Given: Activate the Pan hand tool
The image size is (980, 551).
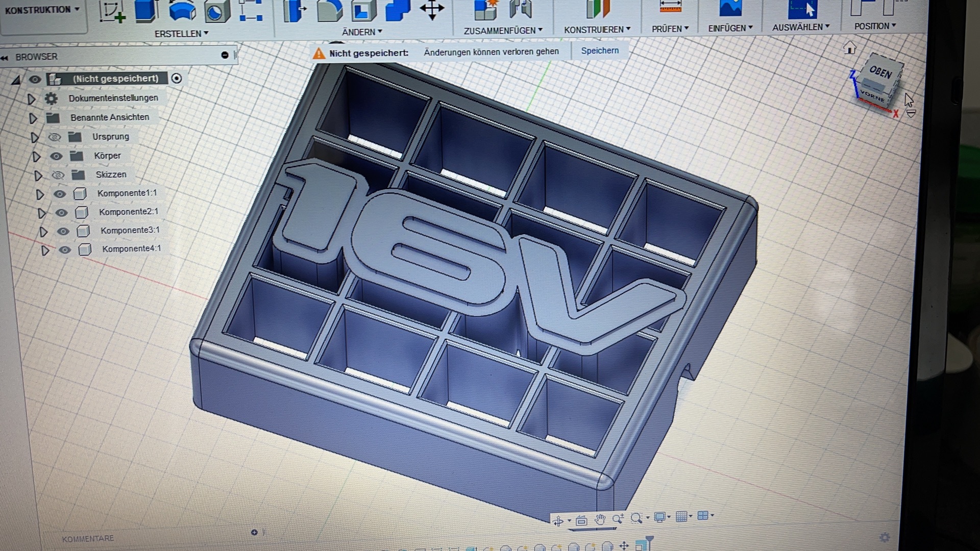Looking at the screenshot, I should pyautogui.click(x=600, y=520).
